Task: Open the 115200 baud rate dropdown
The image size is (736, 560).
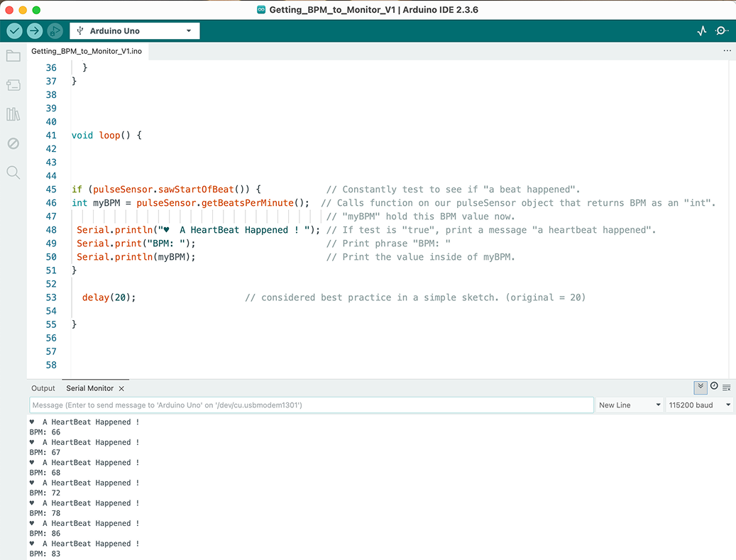Action: point(699,405)
